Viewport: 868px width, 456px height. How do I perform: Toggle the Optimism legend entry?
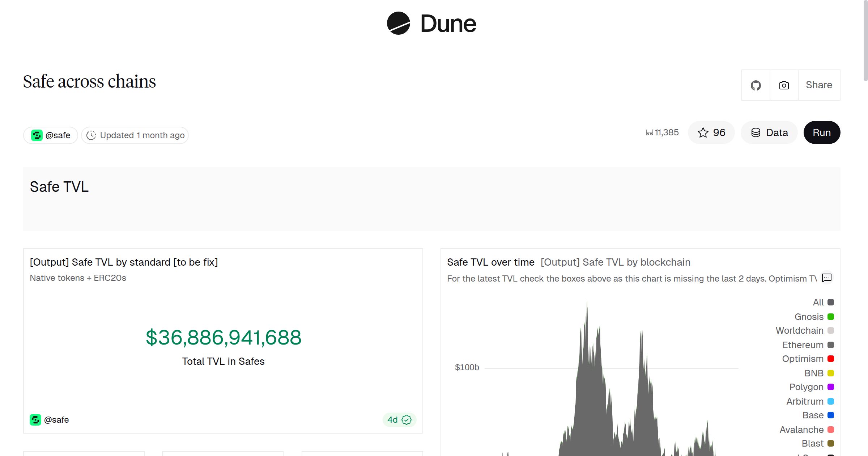803,359
